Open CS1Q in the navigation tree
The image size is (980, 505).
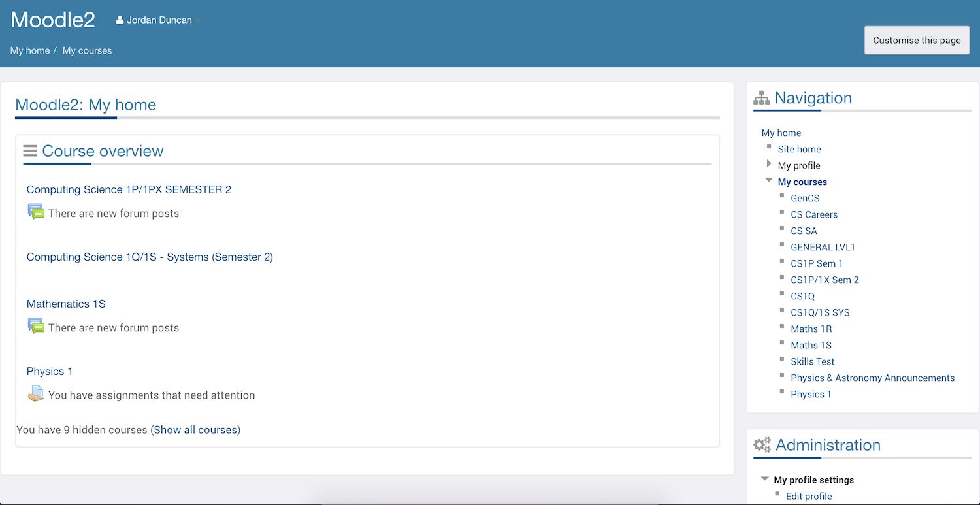pos(802,296)
